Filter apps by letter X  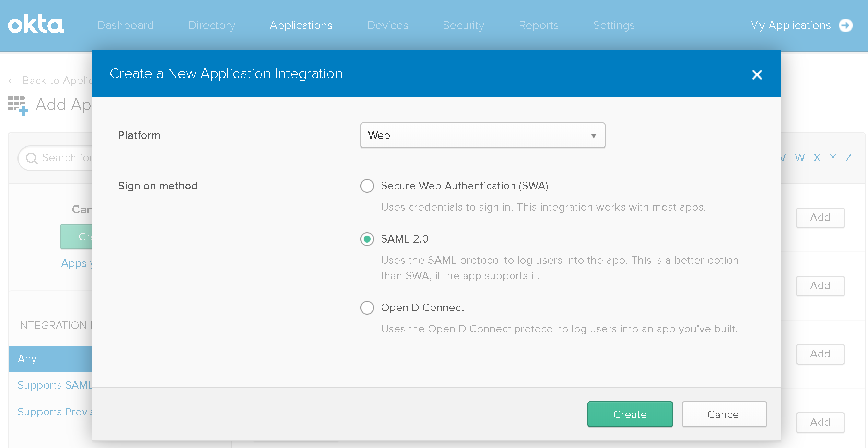pyautogui.click(x=817, y=157)
